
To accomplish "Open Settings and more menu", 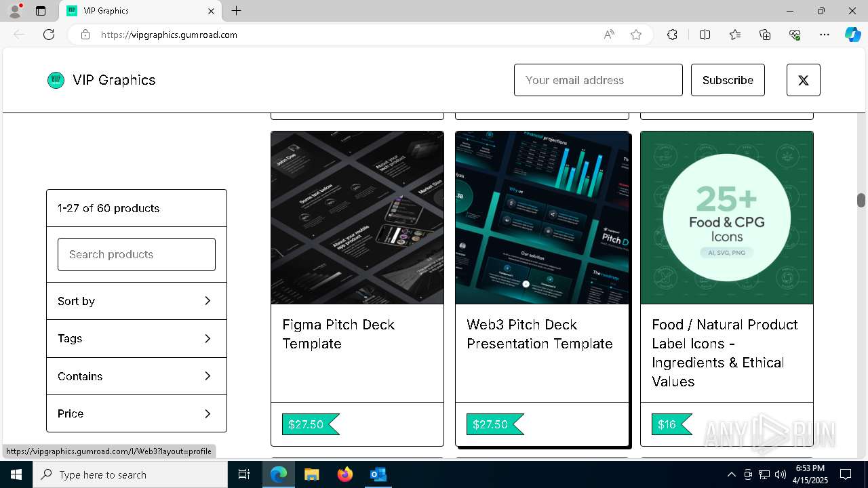I will [825, 35].
